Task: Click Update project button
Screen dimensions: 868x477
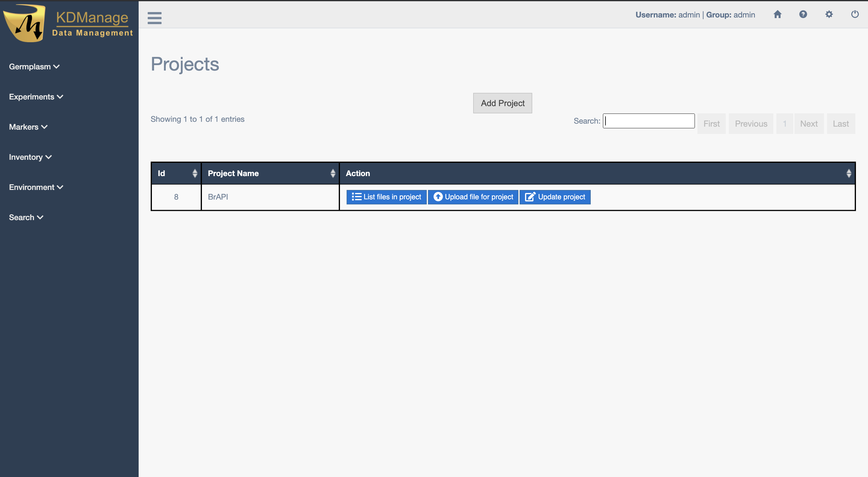Action: click(555, 197)
